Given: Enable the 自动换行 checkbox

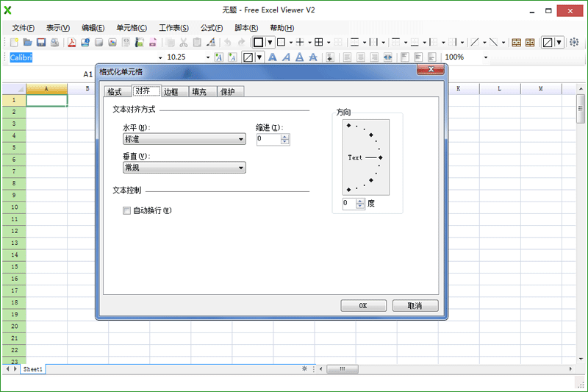Looking at the screenshot, I should (126, 210).
